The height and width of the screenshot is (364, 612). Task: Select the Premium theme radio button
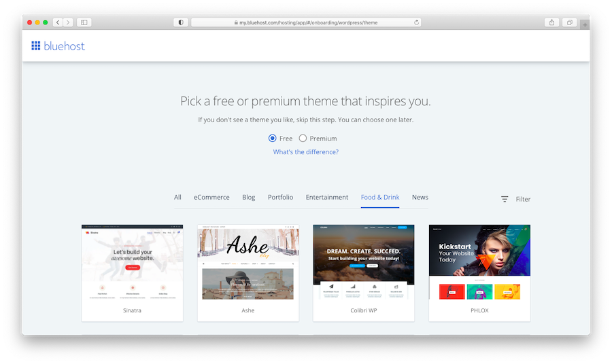pos(303,139)
